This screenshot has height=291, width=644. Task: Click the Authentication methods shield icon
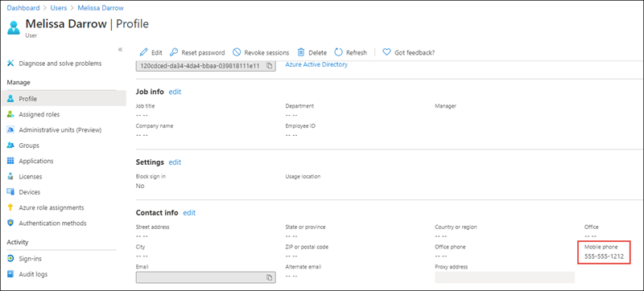pyautogui.click(x=10, y=223)
